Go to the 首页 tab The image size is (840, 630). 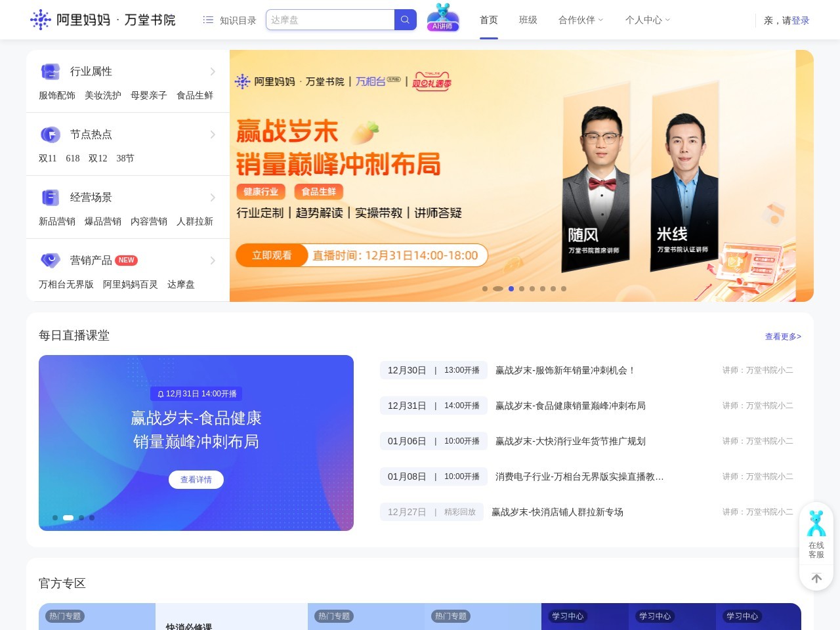488,20
